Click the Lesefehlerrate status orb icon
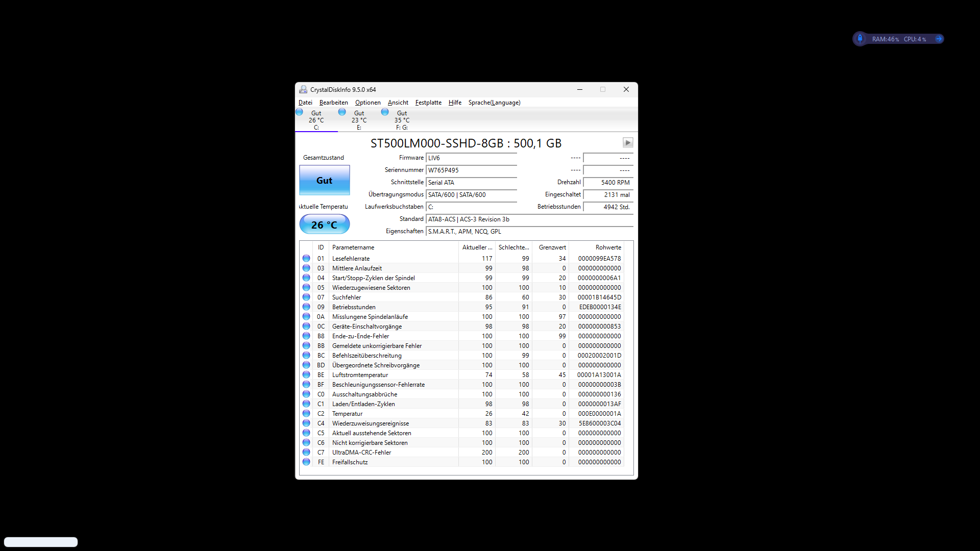 (306, 259)
